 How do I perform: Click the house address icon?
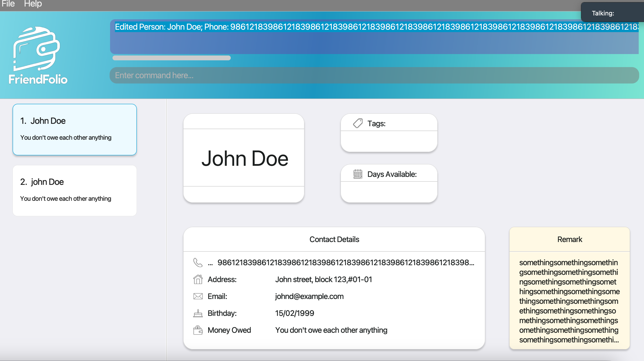tap(198, 279)
